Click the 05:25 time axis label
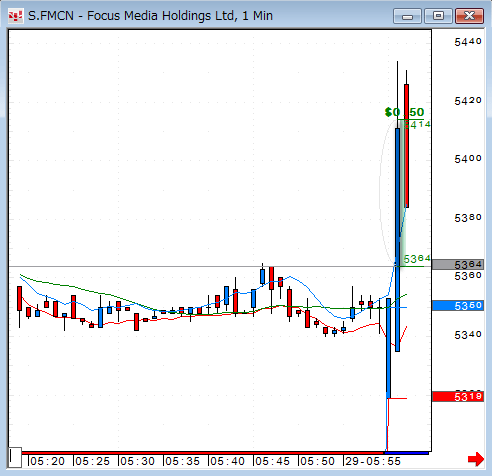 pyautogui.click(x=92, y=461)
